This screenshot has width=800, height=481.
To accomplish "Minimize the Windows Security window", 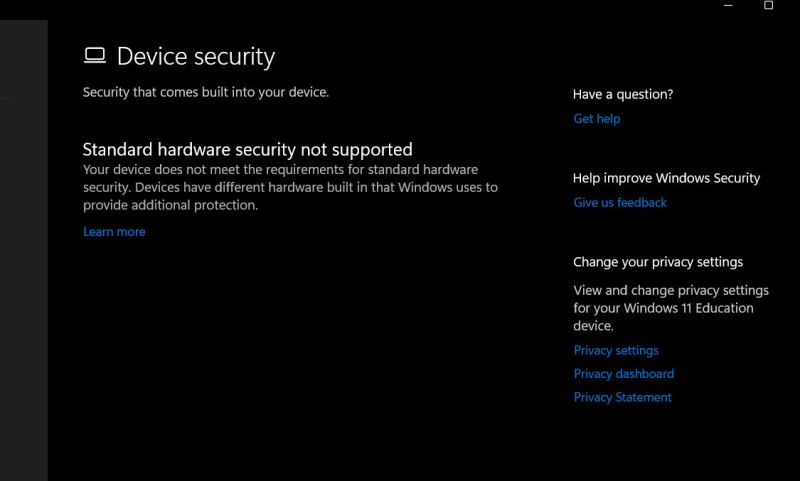I will [x=729, y=6].
